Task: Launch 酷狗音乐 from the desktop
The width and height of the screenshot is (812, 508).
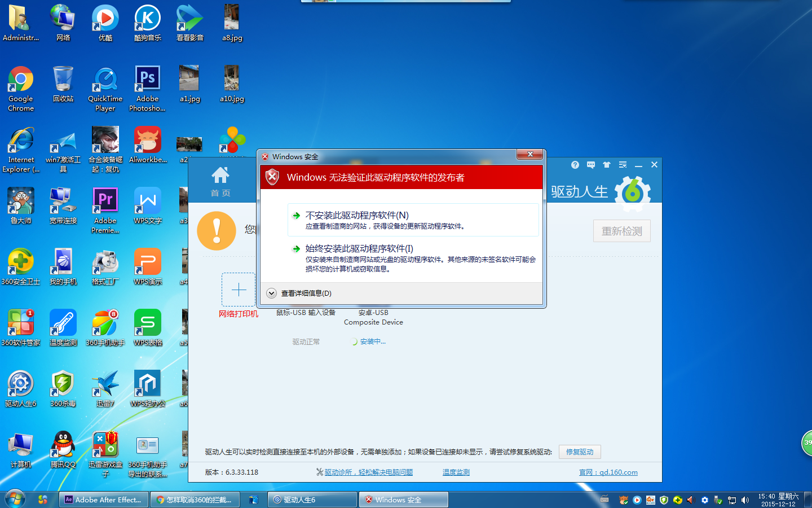Action: [148, 23]
